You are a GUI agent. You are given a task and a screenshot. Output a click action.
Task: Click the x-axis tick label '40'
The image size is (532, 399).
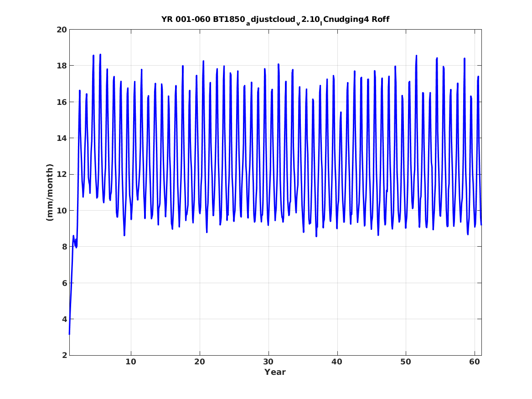(337, 362)
